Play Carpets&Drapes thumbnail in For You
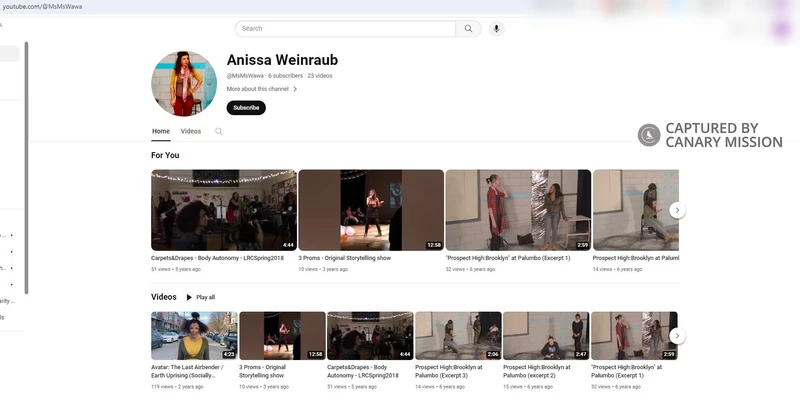 click(223, 210)
